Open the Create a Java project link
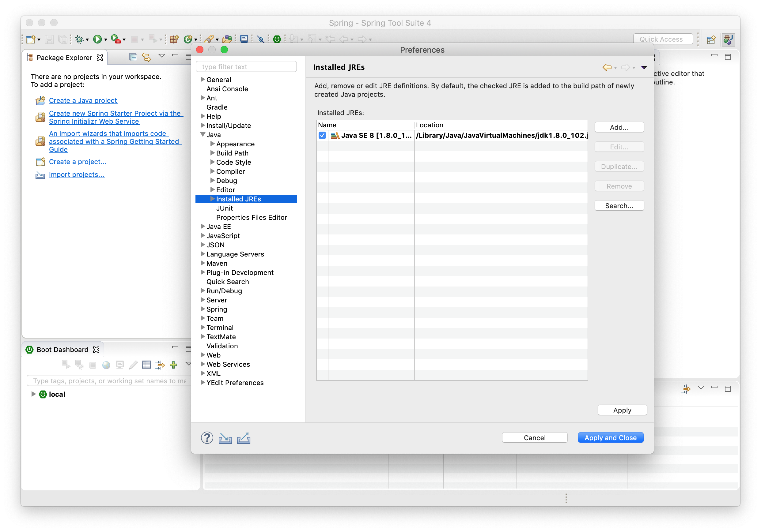This screenshot has width=761, height=532. point(83,101)
